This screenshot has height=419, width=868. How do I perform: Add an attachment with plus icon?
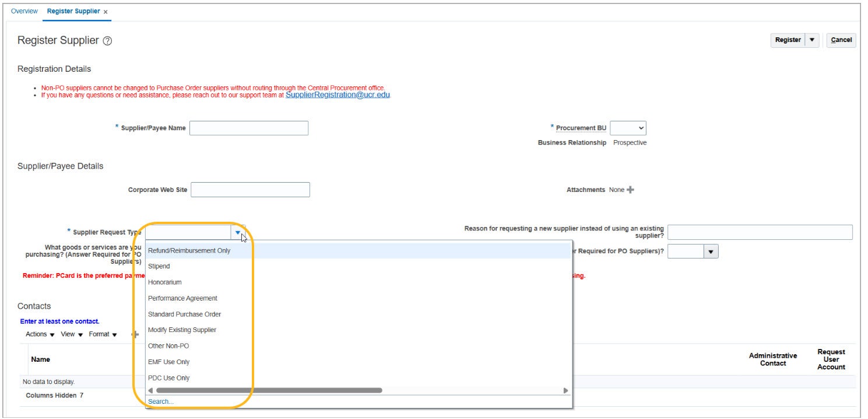[x=630, y=190]
